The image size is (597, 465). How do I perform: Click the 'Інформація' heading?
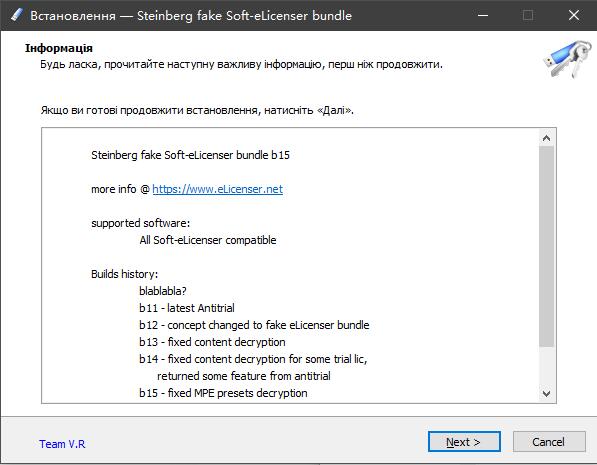[x=59, y=48]
